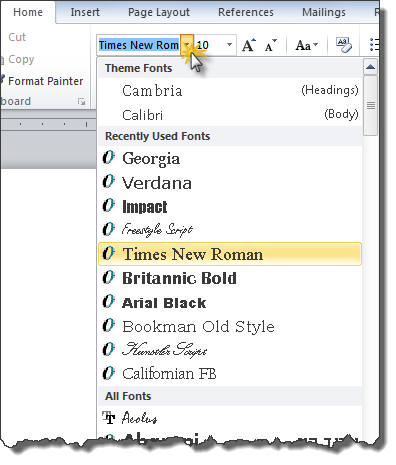Click the OpenType icon beside Impact
This screenshot has width=396, height=465.
click(108, 205)
